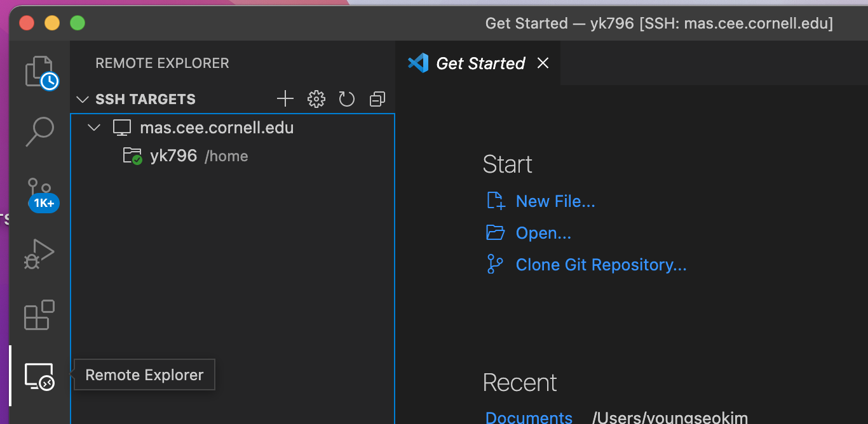868x424 pixels.
Task: Click the Remote Explorer activity bar icon
Action: (x=39, y=376)
